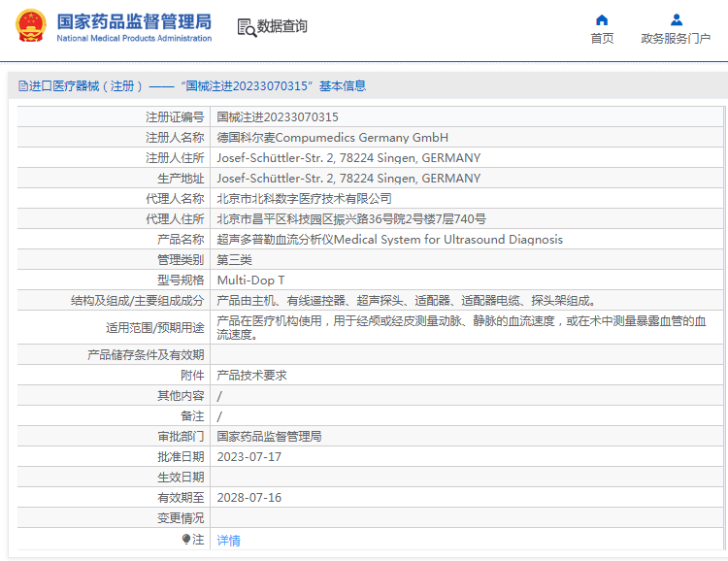Image resolution: width=728 pixels, height=561 pixels.
Task: Click the 其他内容 label
Action: [x=182, y=396]
